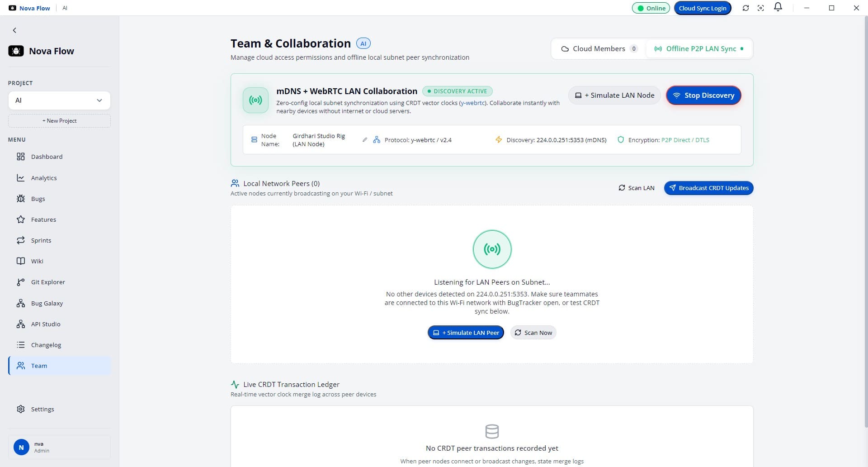The height and width of the screenshot is (467, 868).
Task: Click the + Simulate LAN Peer button
Action: (466, 333)
